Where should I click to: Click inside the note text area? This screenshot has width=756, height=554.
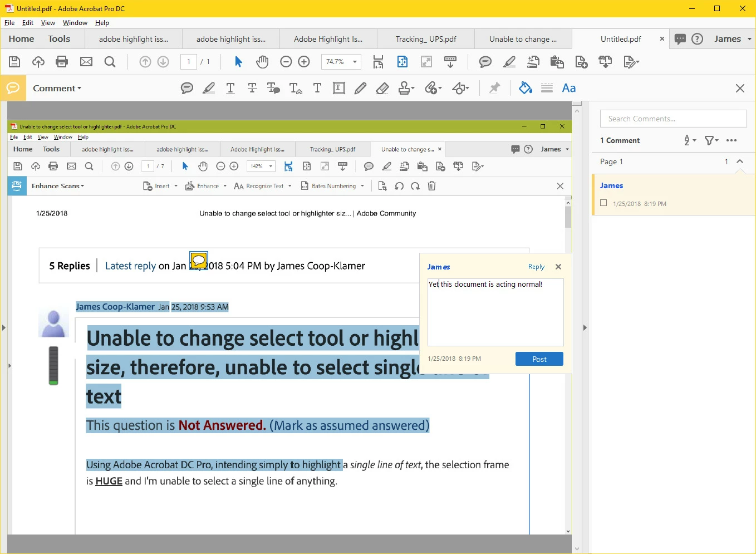[x=495, y=312]
